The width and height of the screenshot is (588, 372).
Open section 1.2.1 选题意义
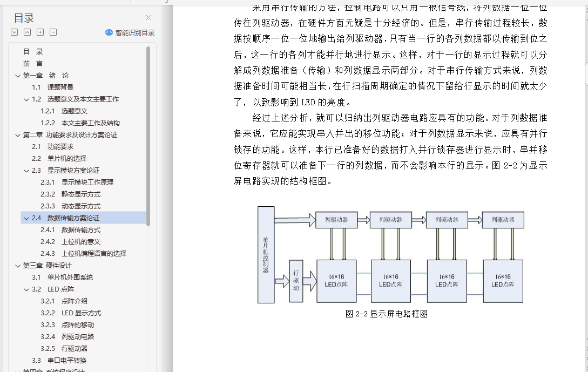point(64,111)
